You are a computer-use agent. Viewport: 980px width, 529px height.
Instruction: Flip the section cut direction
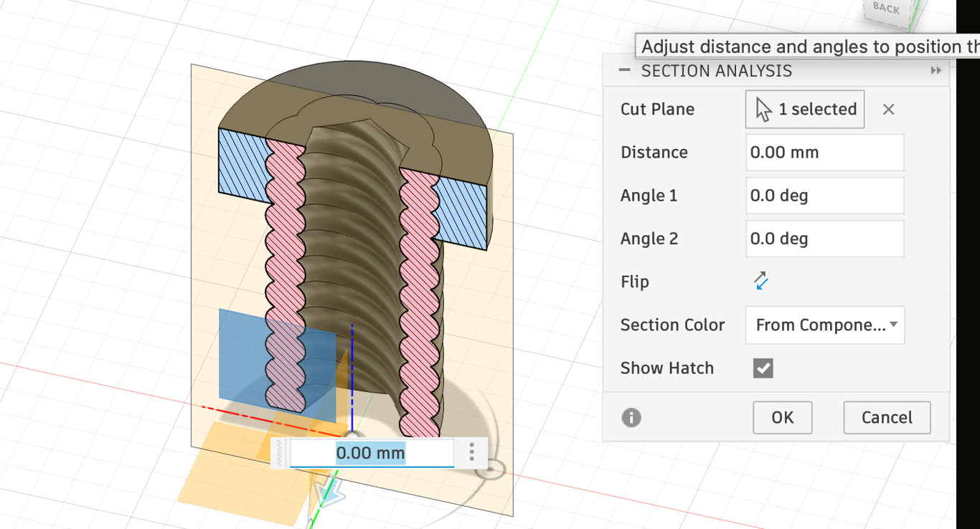click(x=762, y=281)
